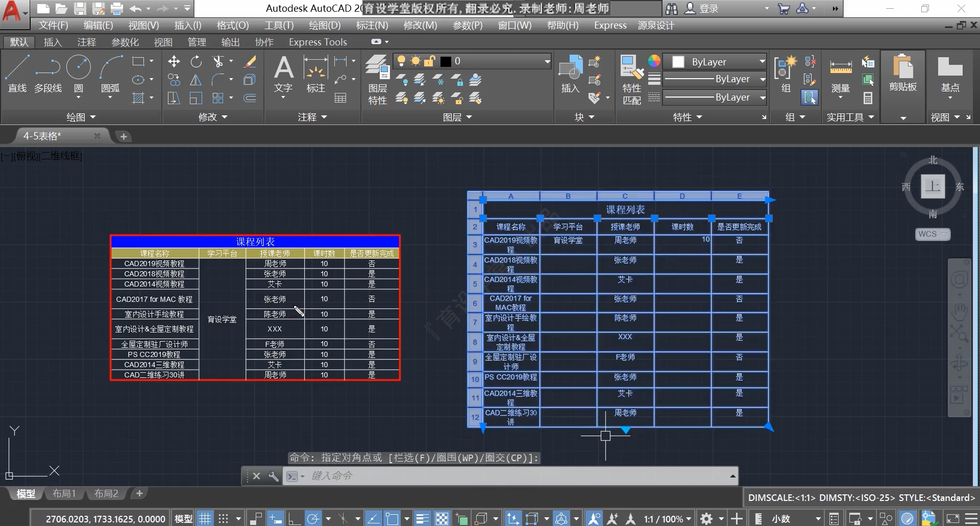Select the Arc (圆弧) tool
The width and height of the screenshot is (980, 526).
110,74
